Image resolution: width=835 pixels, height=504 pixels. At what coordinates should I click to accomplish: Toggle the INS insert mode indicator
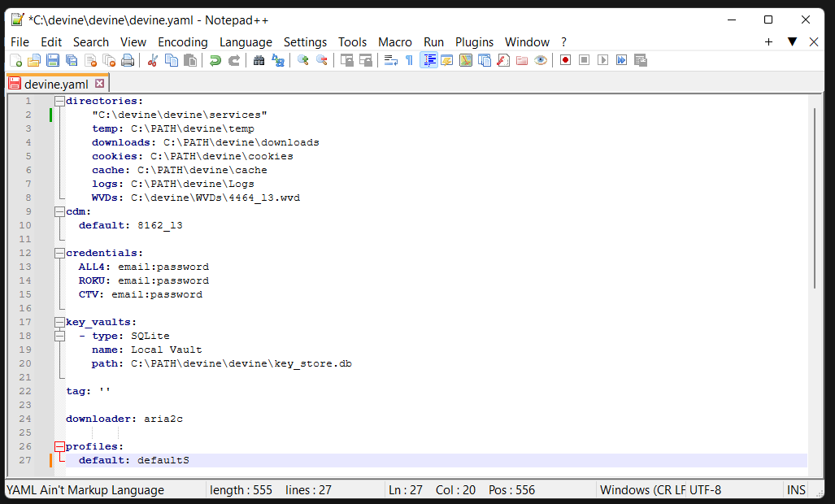(x=796, y=490)
